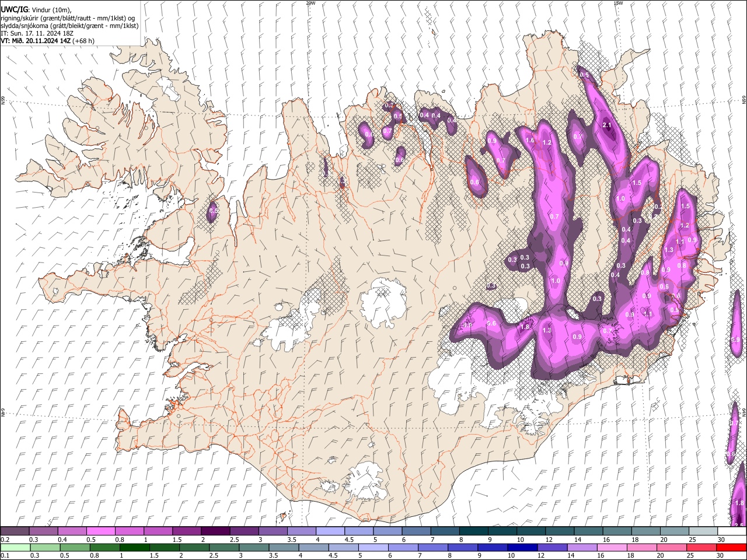Select bright magenta snow swatch between 0.5 and 0.8
747x560 pixels.
[100, 531]
